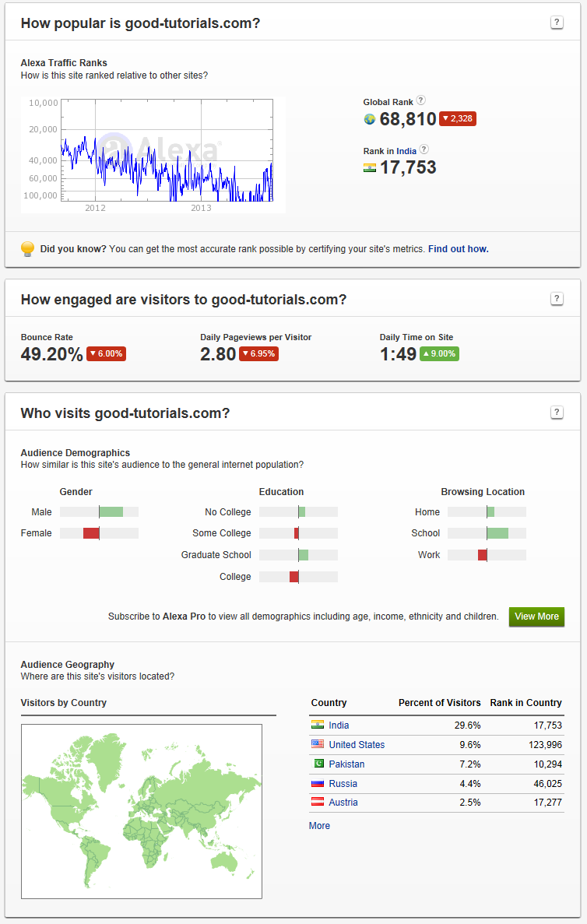Click United States rank 123,996
Viewport: 587px width, 924px height.
coord(545,744)
